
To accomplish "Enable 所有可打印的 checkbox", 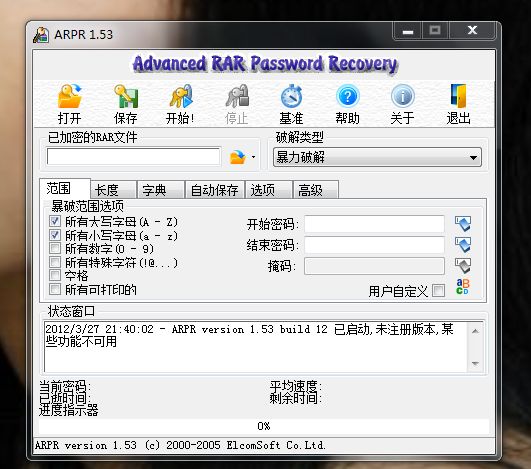I will pyautogui.click(x=55, y=289).
